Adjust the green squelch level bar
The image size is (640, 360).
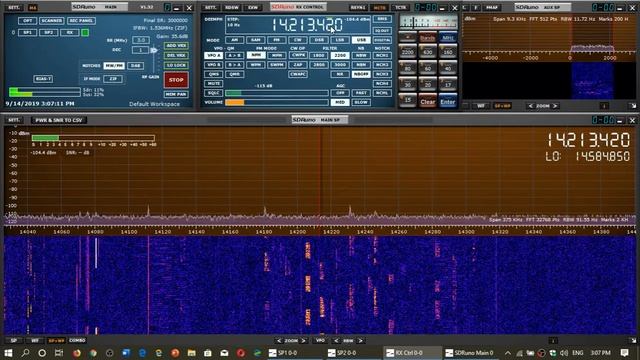click(x=277, y=93)
